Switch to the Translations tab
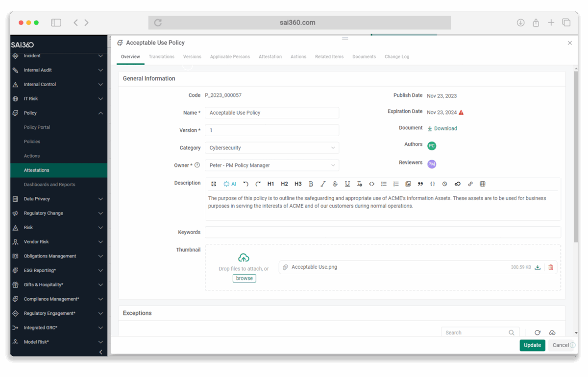The image size is (588, 377). pyautogui.click(x=162, y=57)
